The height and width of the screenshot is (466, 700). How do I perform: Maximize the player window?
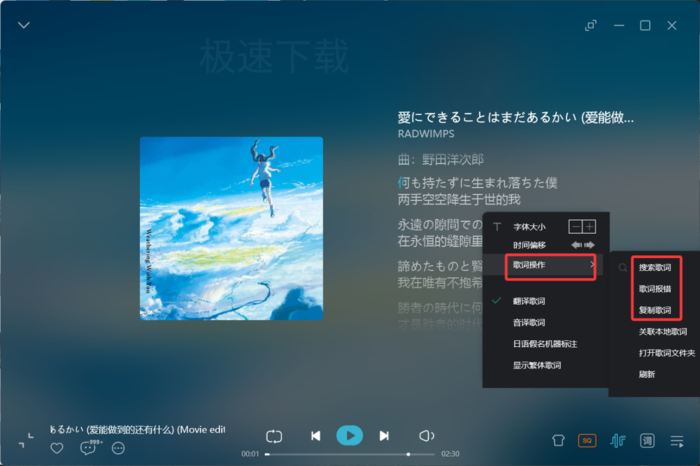click(x=645, y=25)
